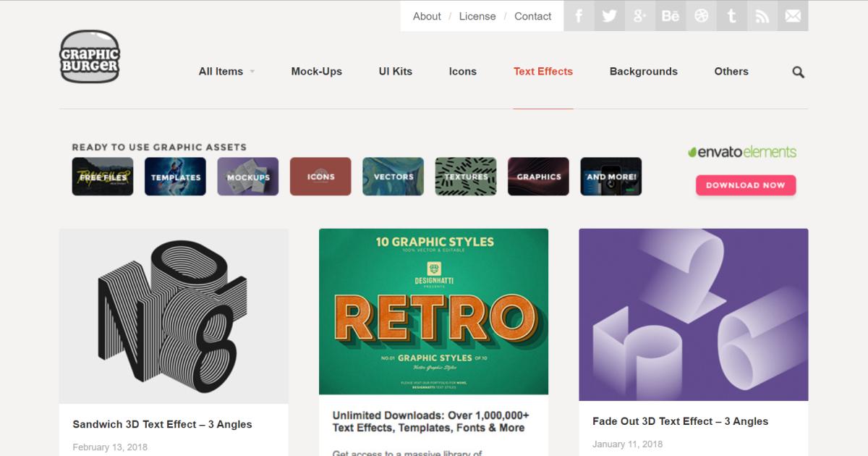Open the Dribbble social icon
This screenshot has width=868, height=456.
[702, 16]
